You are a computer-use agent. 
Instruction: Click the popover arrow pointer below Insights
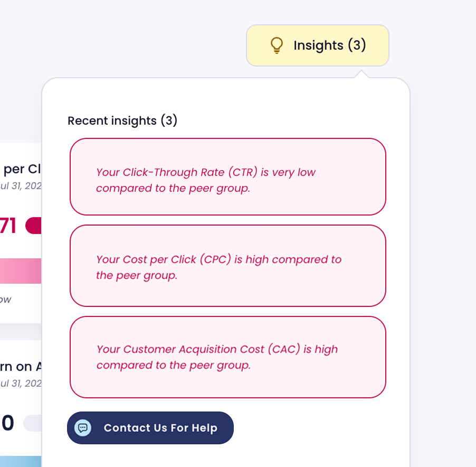coord(361,74)
